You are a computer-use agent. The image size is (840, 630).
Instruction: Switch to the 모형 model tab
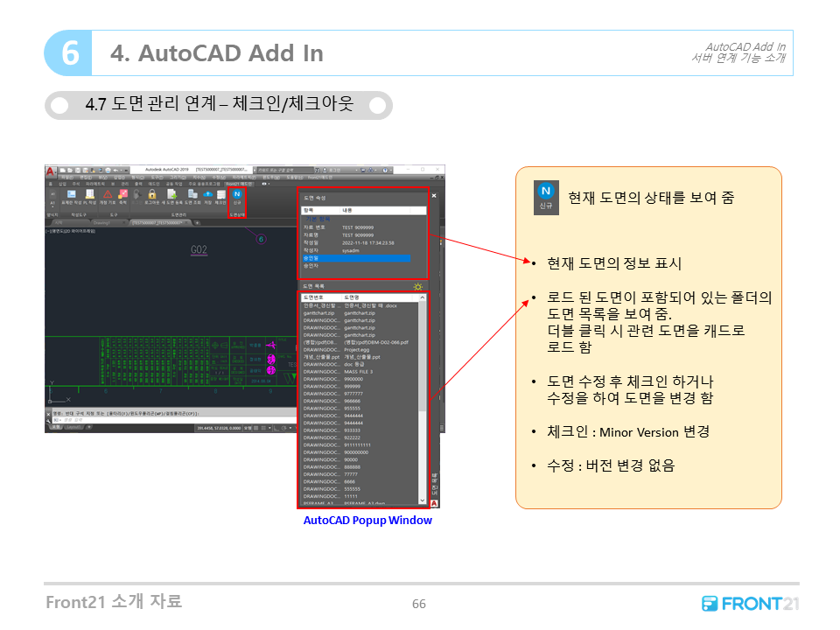click(57, 428)
